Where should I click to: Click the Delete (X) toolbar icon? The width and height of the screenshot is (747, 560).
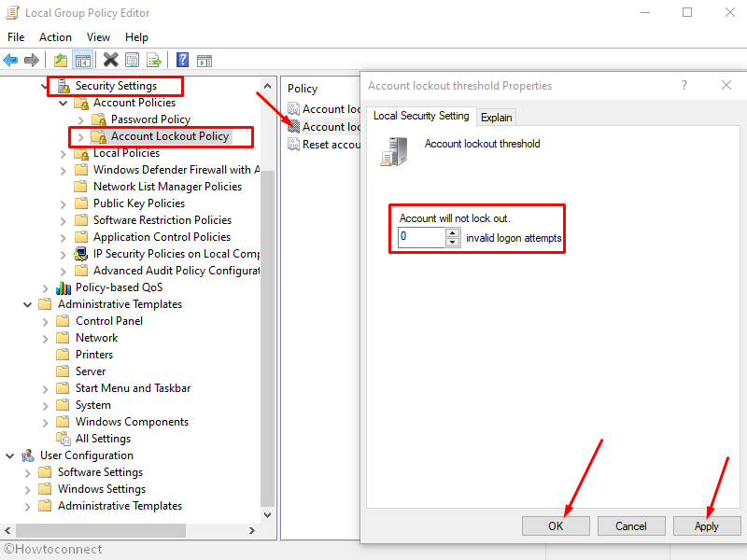tap(110, 60)
